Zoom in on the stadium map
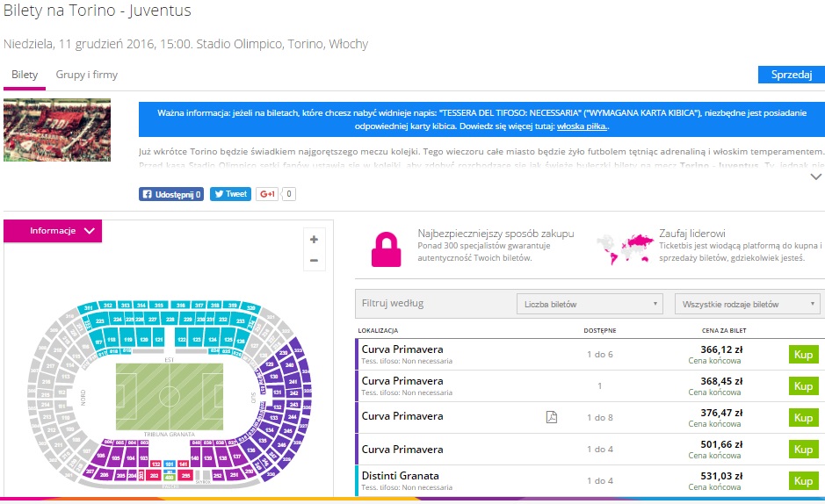This screenshot has width=825, height=504. coord(314,239)
